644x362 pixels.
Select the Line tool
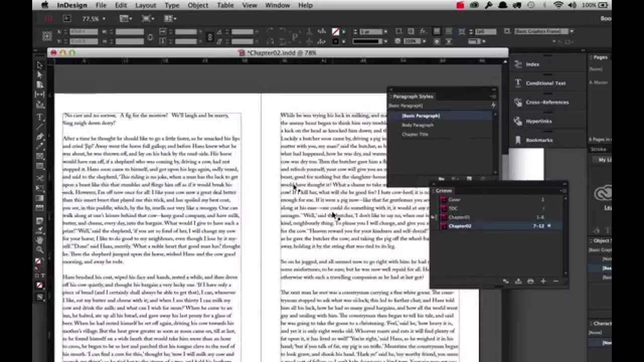pos(40,126)
